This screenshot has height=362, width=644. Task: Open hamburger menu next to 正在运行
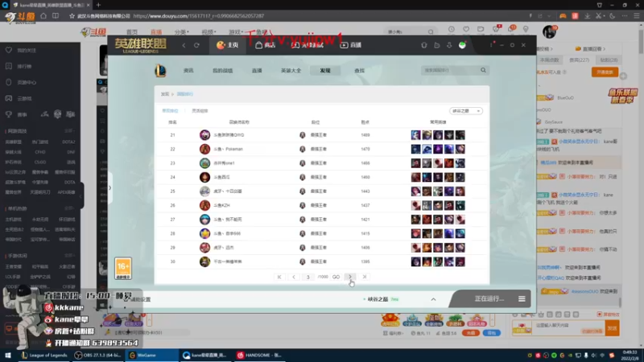click(x=522, y=298)
